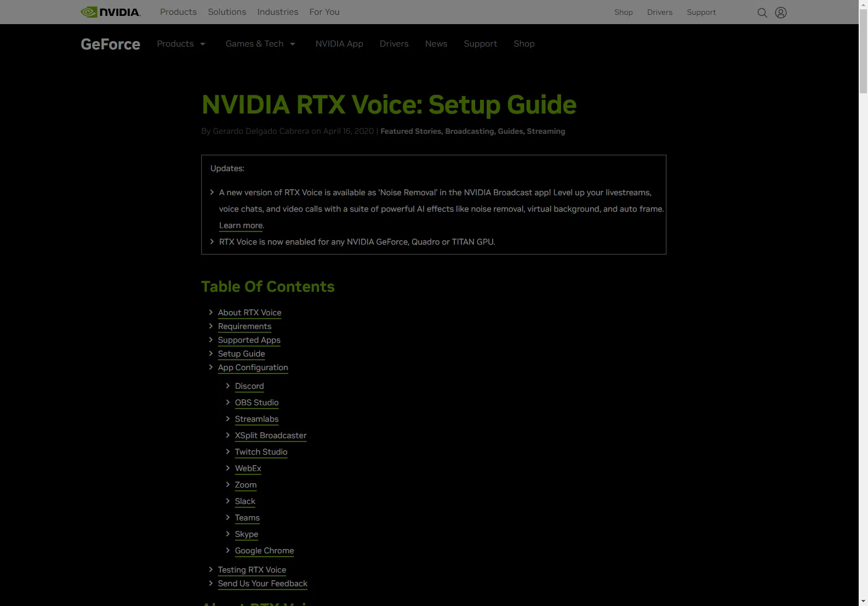The height and width of the screenshot is (606, 868).
Task: Open Skype configuration link
Action: tap(246, 534)
